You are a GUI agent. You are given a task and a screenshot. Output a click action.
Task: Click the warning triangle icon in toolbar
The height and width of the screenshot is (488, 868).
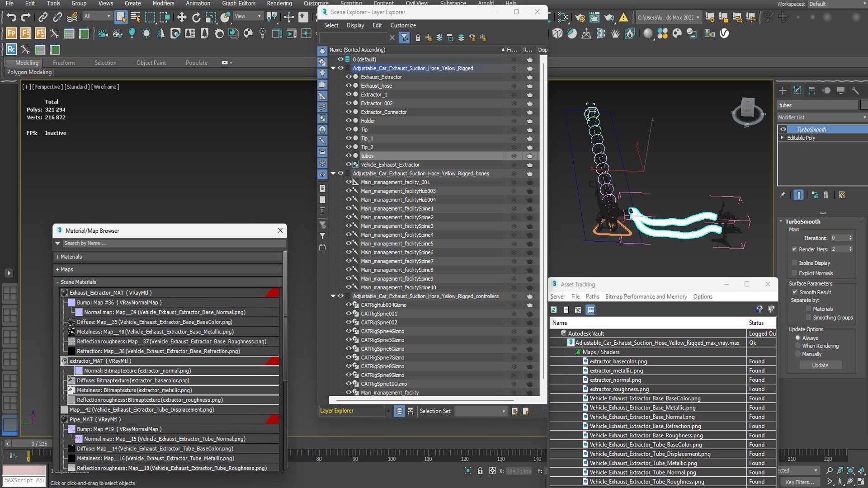[623, 18]
